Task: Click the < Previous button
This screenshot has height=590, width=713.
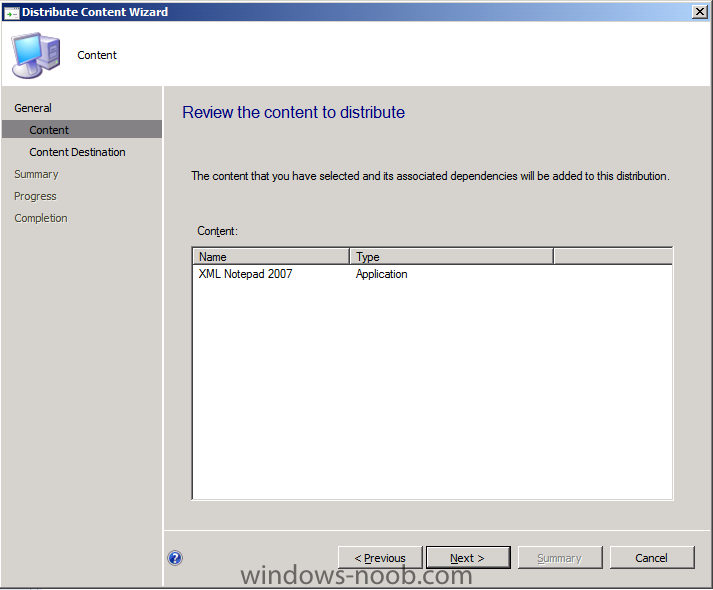Action: click(x=380, y=558)
